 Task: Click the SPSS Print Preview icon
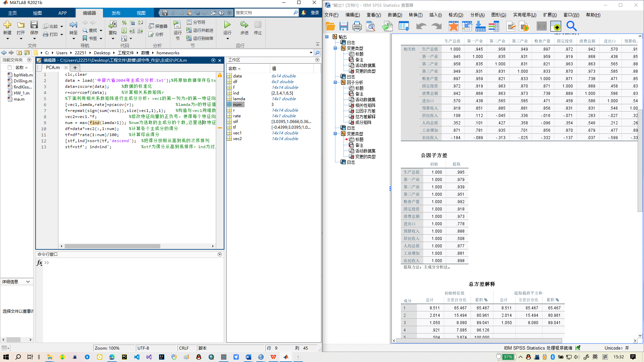(x=371, y=26)
